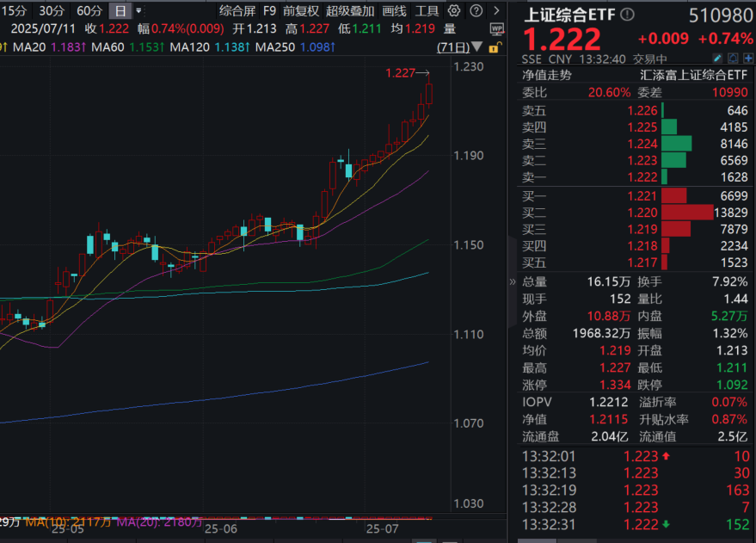Screen dimensions: 756x543
Task: Click the WP icon near the 量 button
Action: (x=497, y=28)
